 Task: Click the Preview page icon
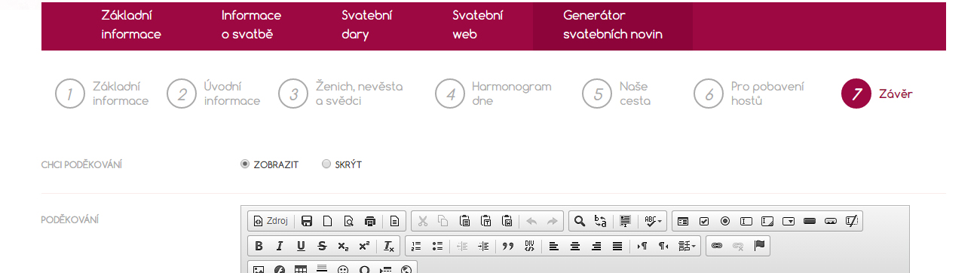[x=348, y=221]
